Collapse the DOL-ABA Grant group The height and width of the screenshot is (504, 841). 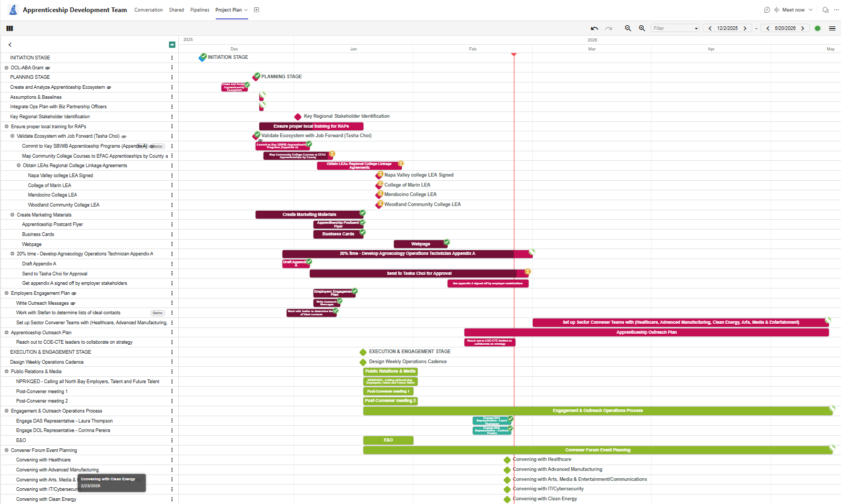tap(6, 68)
